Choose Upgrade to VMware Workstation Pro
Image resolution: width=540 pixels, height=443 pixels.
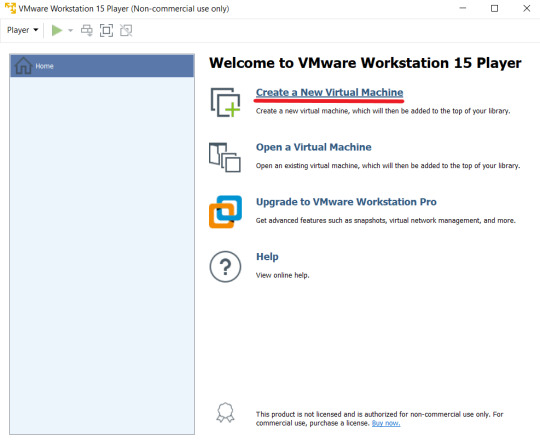[x=346, y=202]
